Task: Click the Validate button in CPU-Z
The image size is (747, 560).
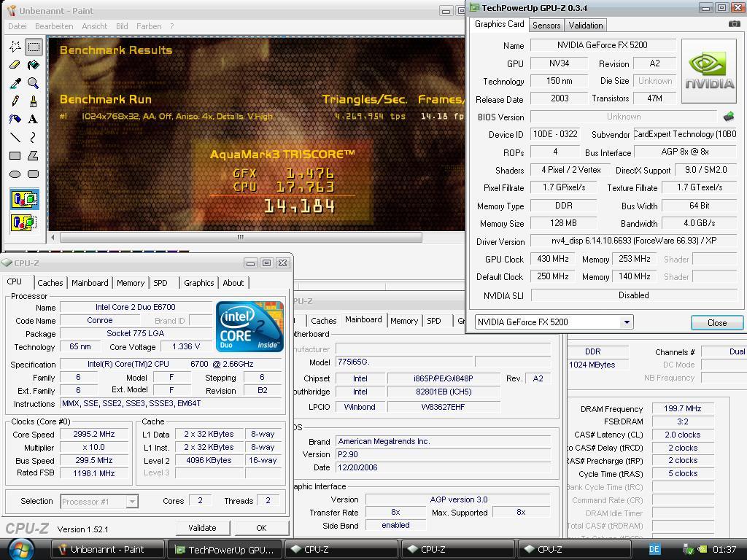Action: [203, 528]
